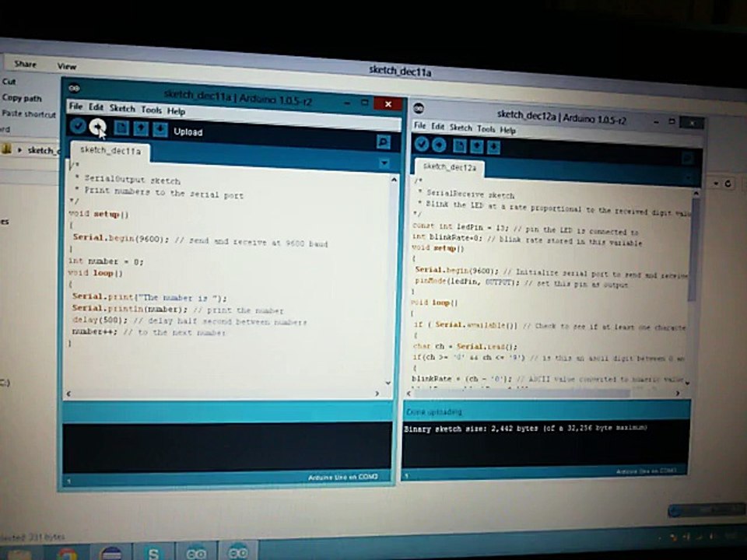Open Serial Monitor in sketch_dec12a window
This screenshot has height=560, width=747.
pyautogui.click(x=687, y=158)
